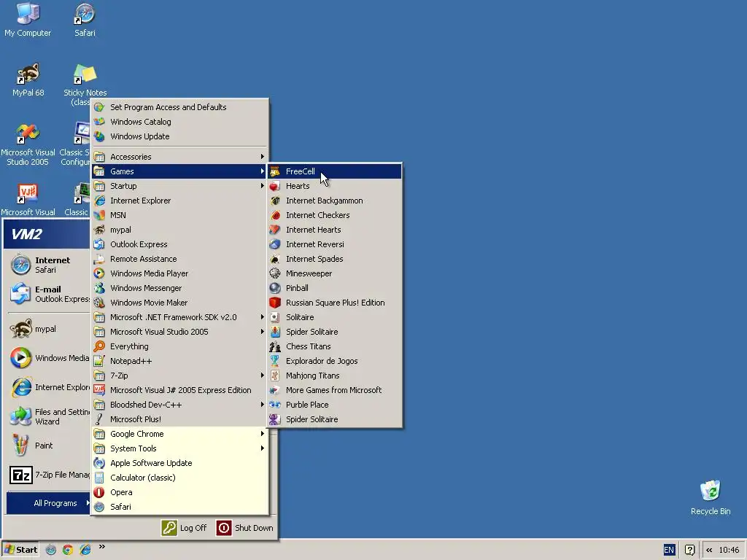Expand the 7-Zip program folder
Viewport: 747px width, 560px height.
click(x=180, y=376)
